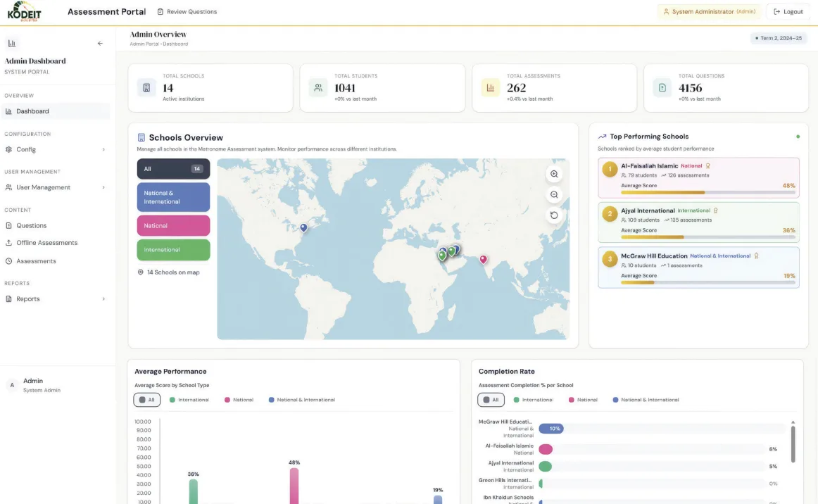The image size is (818, 504).
Task: Click rank 1 badge of Al-Faisaliah Islamic
Action: [x=610, y=170]
